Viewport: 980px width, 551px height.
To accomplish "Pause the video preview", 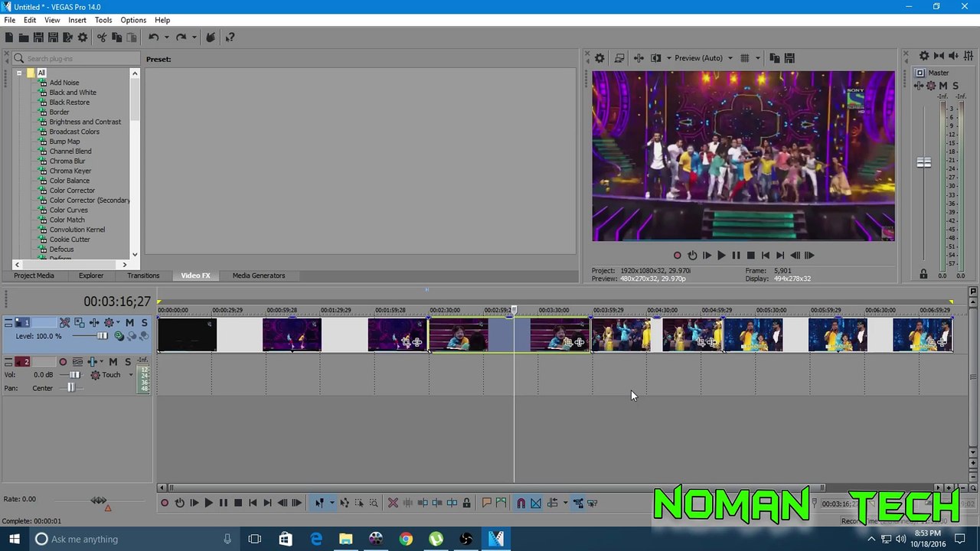I will pyautogui.click(x=736, y=256).
